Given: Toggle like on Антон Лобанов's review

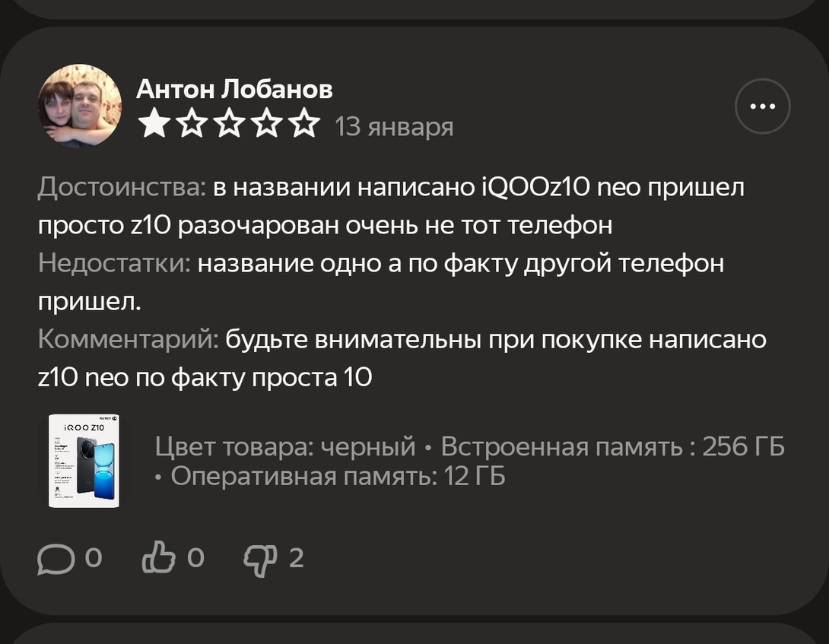Looking at the screenshot, I should point(160,557).
